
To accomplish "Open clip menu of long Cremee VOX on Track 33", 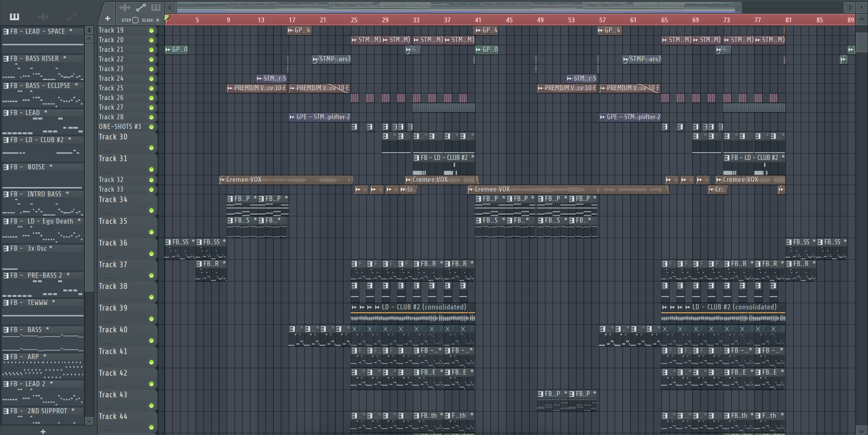I will click(470, 189).
